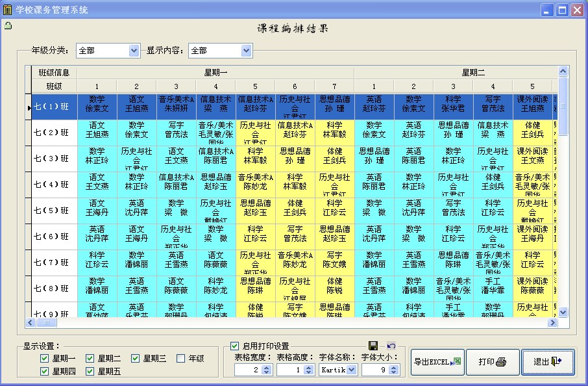Select the 七(2)班 row header

pyautogui.click(x=54, y=133)
